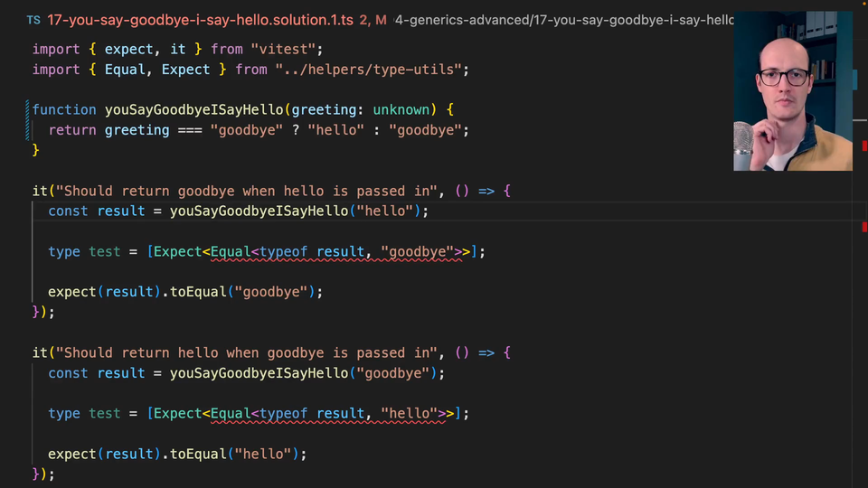The height and width of the screenshot is (488, 868).
Task: Click the upper red error marker in overview ruler
Action: point(864,145)
